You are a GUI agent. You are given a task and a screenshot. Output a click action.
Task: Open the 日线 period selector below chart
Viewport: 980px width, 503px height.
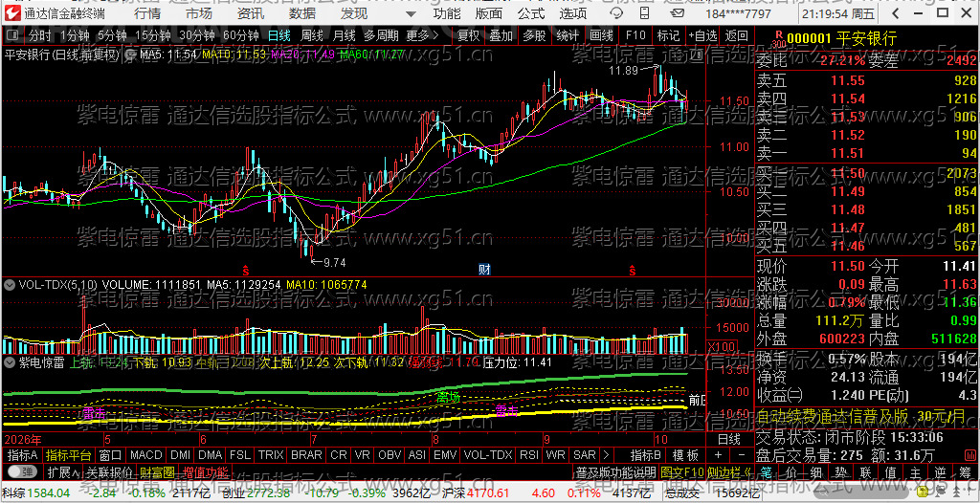(729, 437)
